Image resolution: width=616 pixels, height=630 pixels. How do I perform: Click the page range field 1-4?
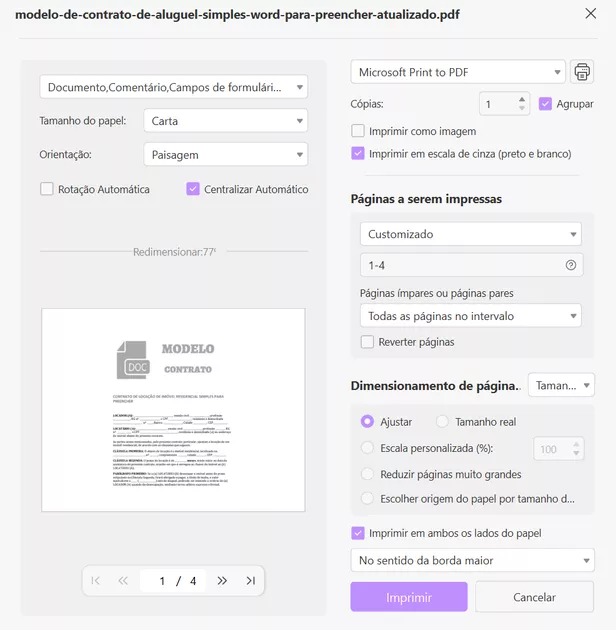[x=460, y=265]
